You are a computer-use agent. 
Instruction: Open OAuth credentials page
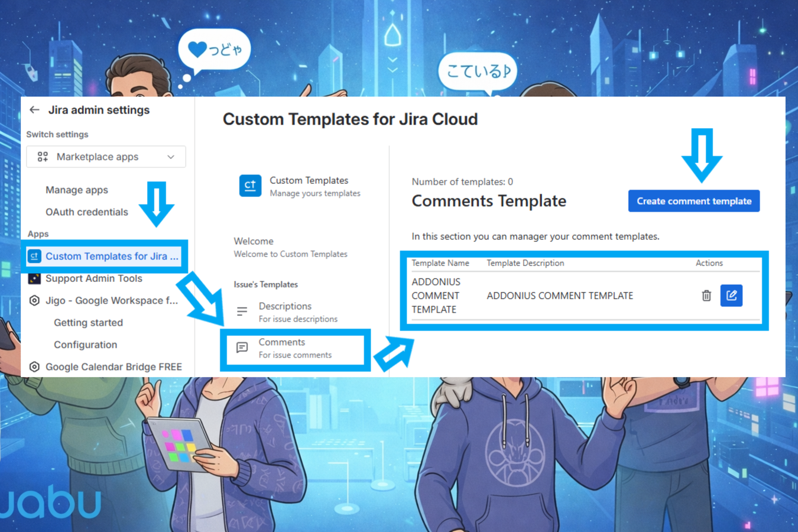point(87,212)
